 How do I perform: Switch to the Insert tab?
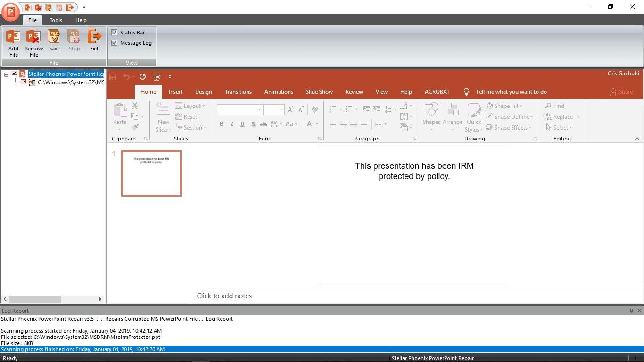coord(176,92)
